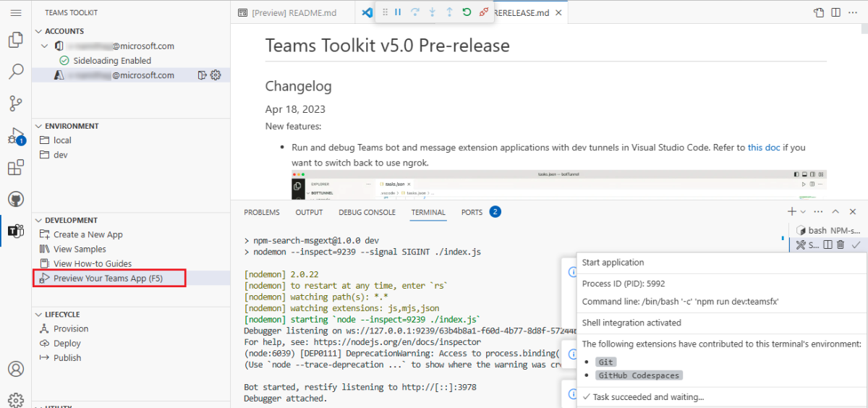The image size is (868, 408).
Task: Pause the debug session
Action: point(398,12)
